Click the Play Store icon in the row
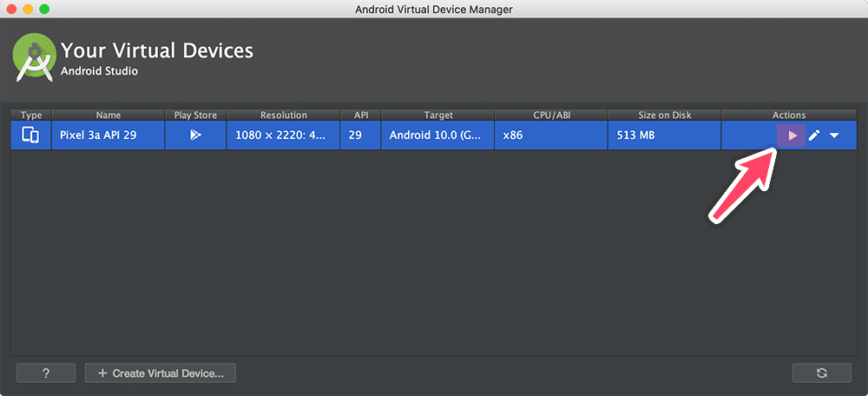868x396 pixels. [x=195, y=135]
